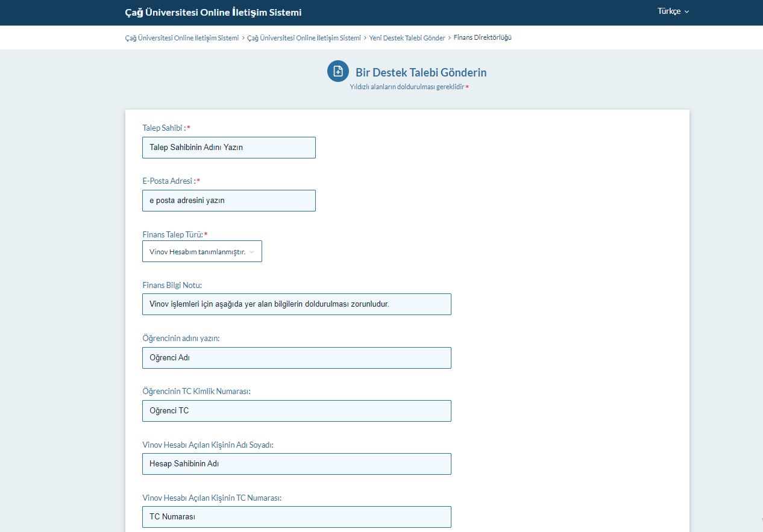The height and width of the screenshot is (532, 763).
Task: Click the E-Posta Adresi input field
Action: pyautogui.click(x=228, y=201)
